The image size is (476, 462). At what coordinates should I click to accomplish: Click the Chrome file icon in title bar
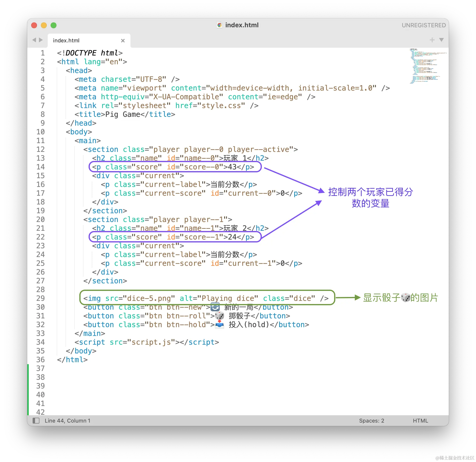(x=220, y=25)
